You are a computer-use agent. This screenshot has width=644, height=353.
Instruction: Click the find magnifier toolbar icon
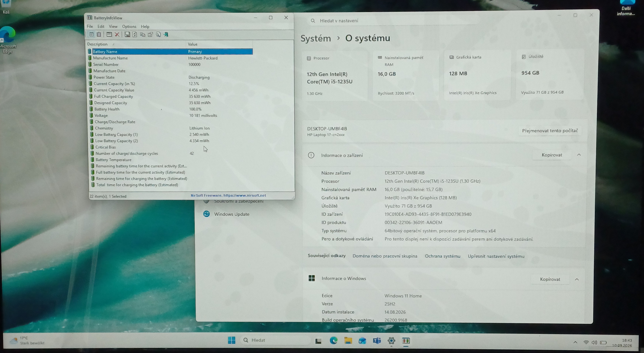point(158,34)
